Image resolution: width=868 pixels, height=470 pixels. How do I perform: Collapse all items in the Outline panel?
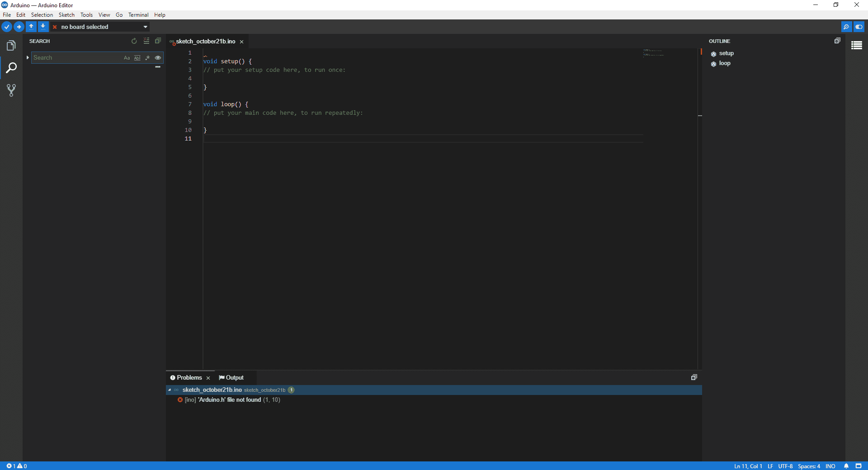tap(837, 41)
